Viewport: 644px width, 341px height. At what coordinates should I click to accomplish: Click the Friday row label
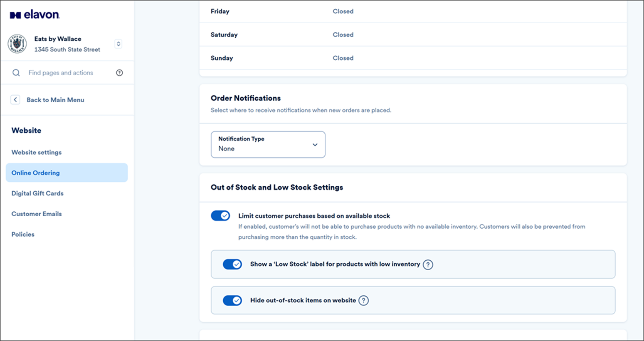click(x=220, y=11)
